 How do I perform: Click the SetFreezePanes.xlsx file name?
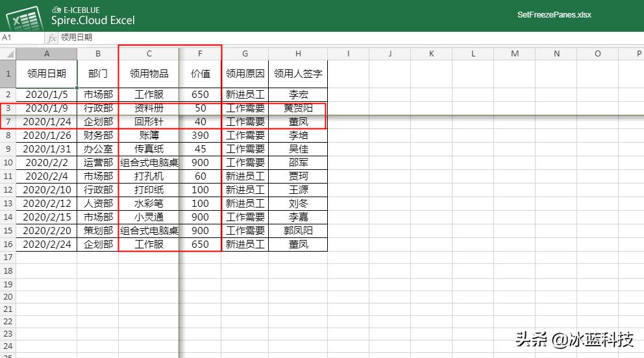pyautogui.click(x=554, y=15)
